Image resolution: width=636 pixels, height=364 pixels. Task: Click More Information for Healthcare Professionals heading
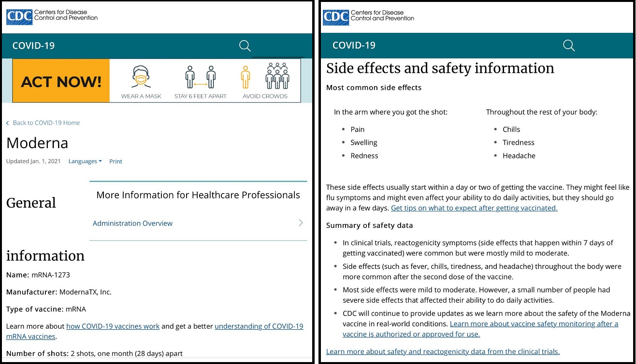point(198,195)
